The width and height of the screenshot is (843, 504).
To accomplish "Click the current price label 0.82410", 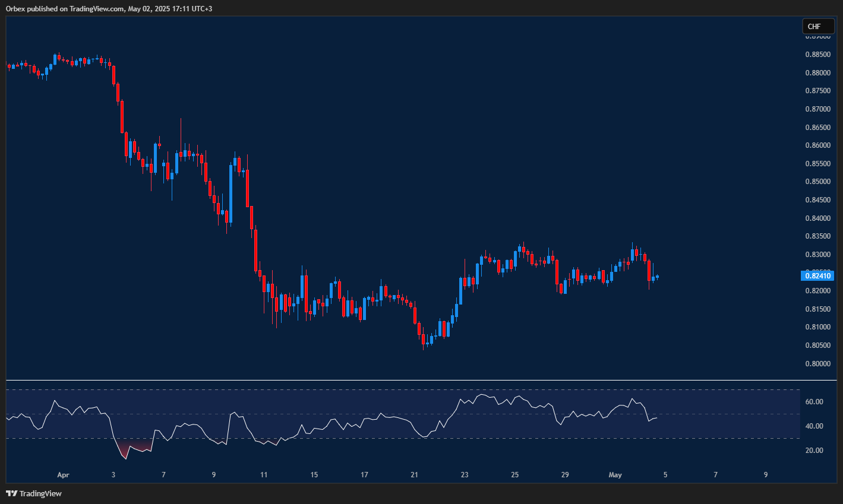I will coord(818,275).
